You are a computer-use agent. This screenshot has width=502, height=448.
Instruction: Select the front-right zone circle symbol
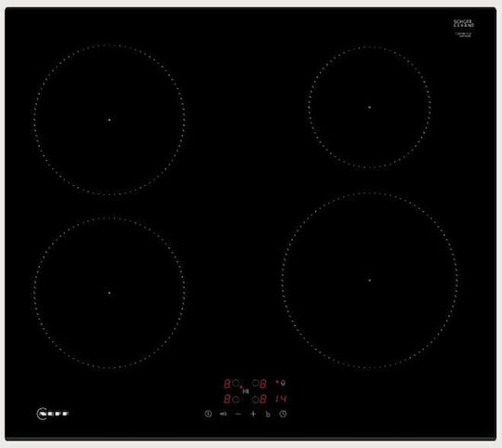pos(256,399)
